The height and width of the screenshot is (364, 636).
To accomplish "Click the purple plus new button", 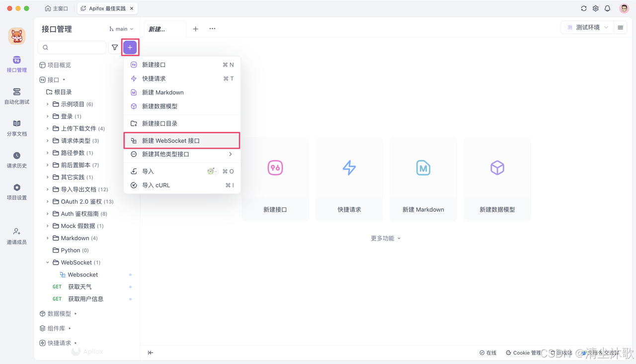I will [x=130, y=47].
